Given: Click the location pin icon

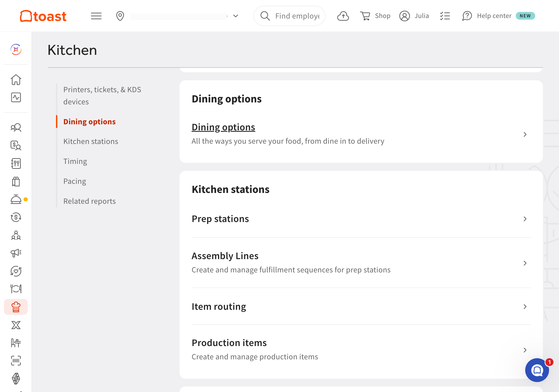Looking at the screenshot, I should coord(120,16).
